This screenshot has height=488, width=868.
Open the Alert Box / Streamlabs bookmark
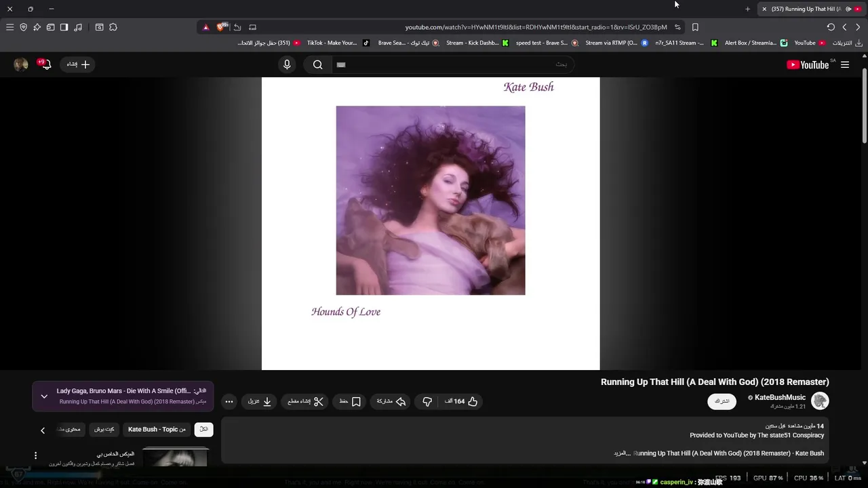tap(755, 43)
